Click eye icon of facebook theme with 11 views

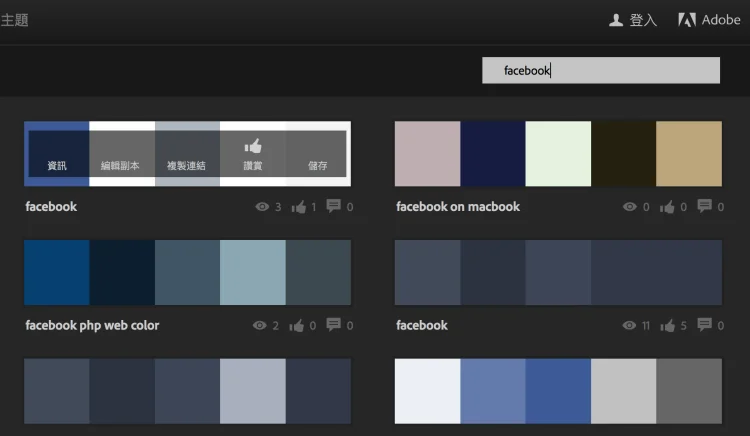click(629, 325)
